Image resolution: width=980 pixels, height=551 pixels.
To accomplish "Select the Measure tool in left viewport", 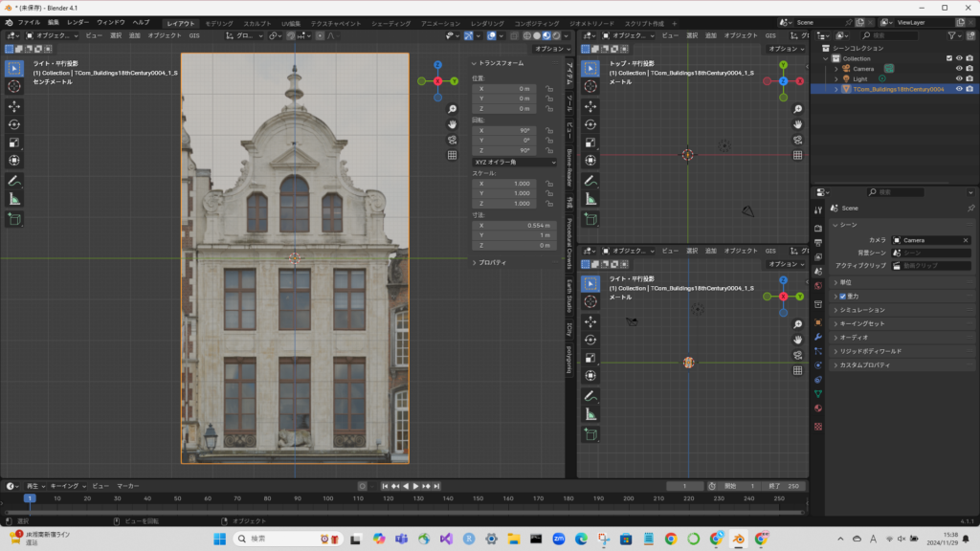I will (x=14, y=199).
